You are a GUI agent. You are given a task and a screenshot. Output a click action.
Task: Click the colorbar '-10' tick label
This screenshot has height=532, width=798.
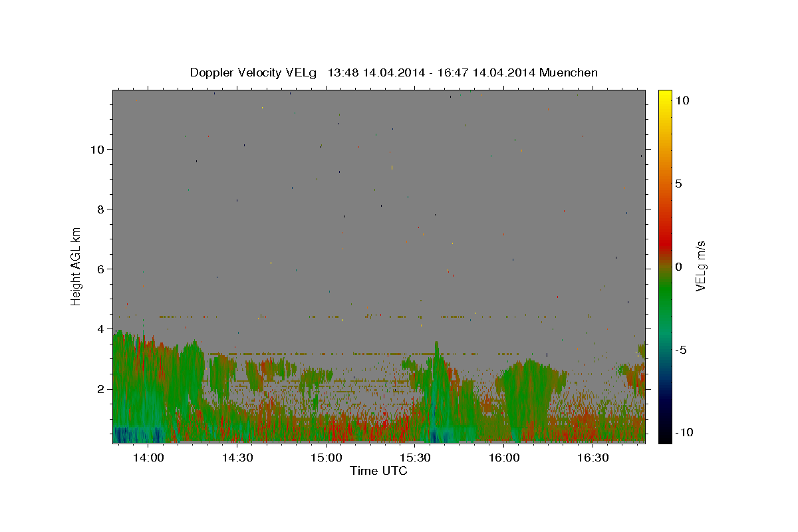pos(684,433)
